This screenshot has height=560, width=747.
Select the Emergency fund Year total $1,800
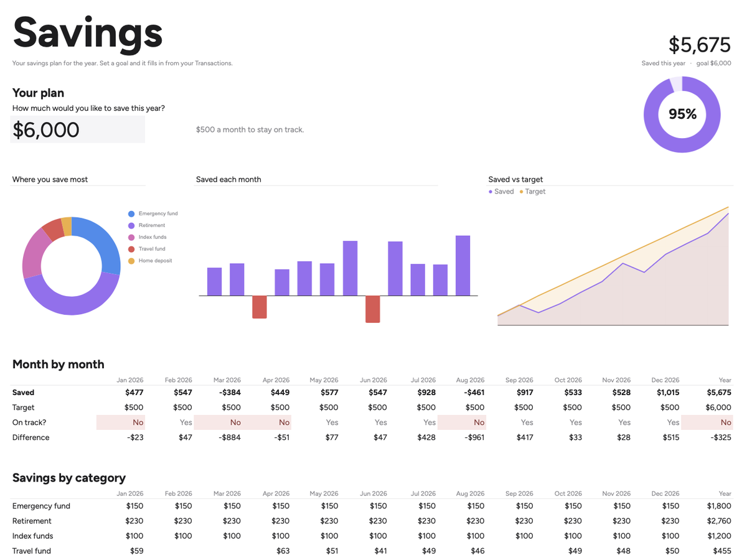tap(720, 506)
